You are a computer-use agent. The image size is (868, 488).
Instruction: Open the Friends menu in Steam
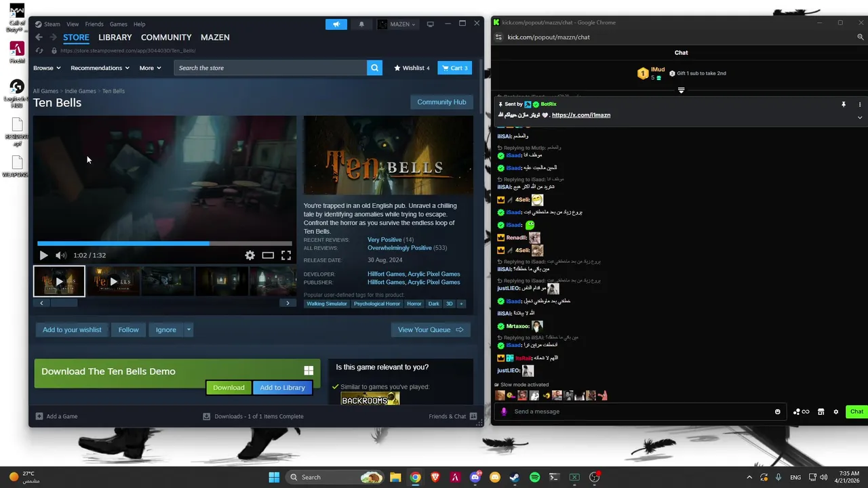[x=94, y=24]
